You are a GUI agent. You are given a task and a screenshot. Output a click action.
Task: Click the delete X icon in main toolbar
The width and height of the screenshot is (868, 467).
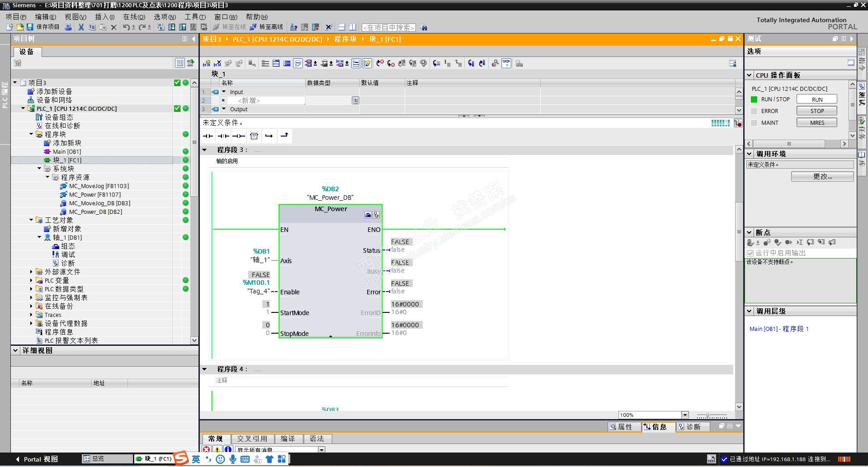(x=114, y=27)
